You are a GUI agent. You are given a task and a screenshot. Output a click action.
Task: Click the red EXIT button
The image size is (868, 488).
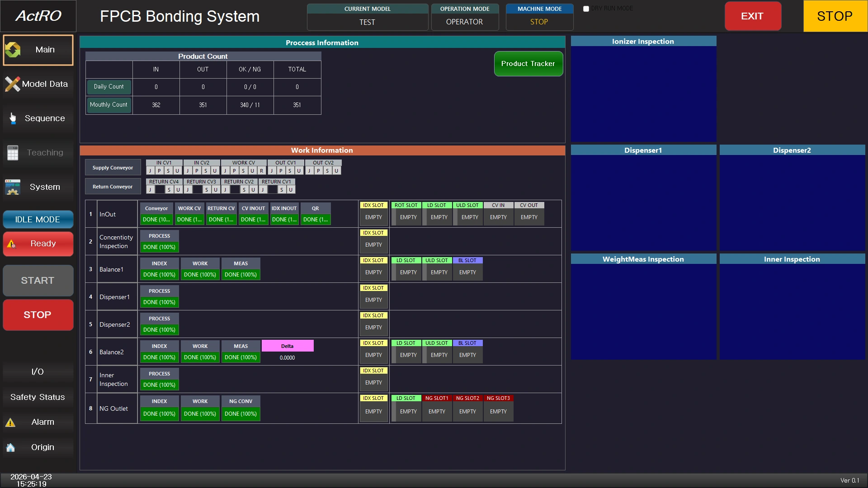pos(753,16)
